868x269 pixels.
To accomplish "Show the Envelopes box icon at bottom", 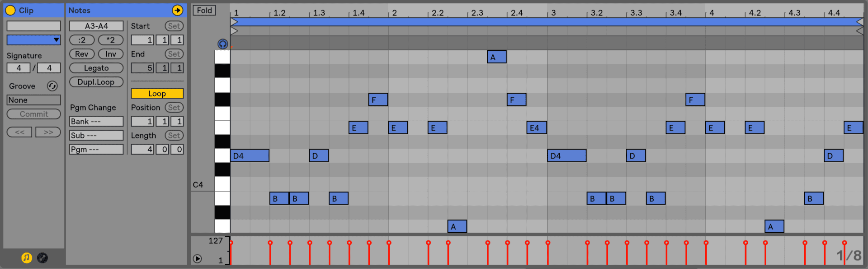I will (x=42, y=258).
